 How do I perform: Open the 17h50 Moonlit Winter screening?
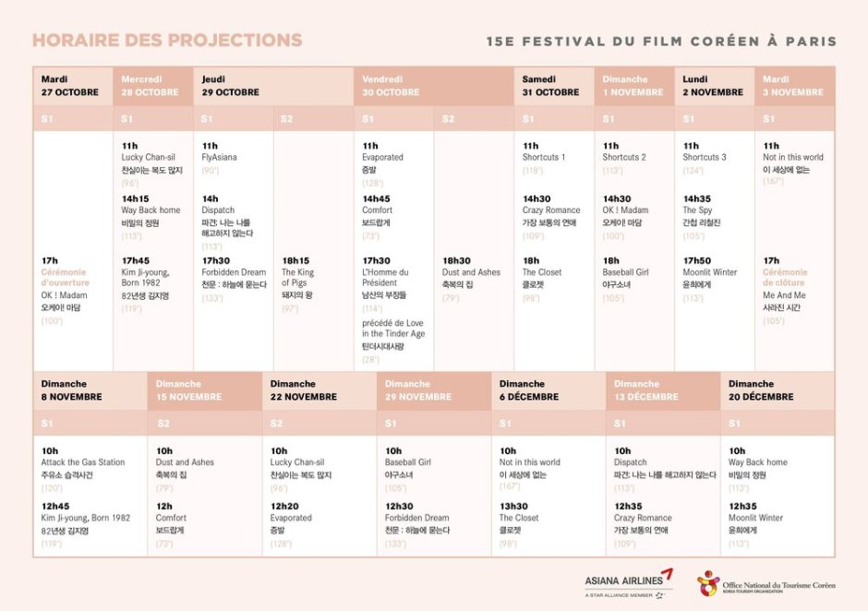(x=710, y=272)
